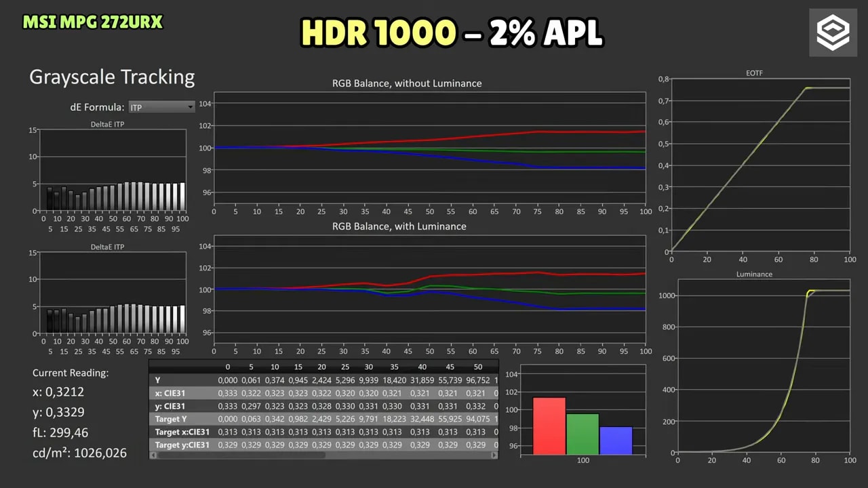This screenshot has width=868, height=488.
Task: Click the Y value 96,752
Action: 477,380
